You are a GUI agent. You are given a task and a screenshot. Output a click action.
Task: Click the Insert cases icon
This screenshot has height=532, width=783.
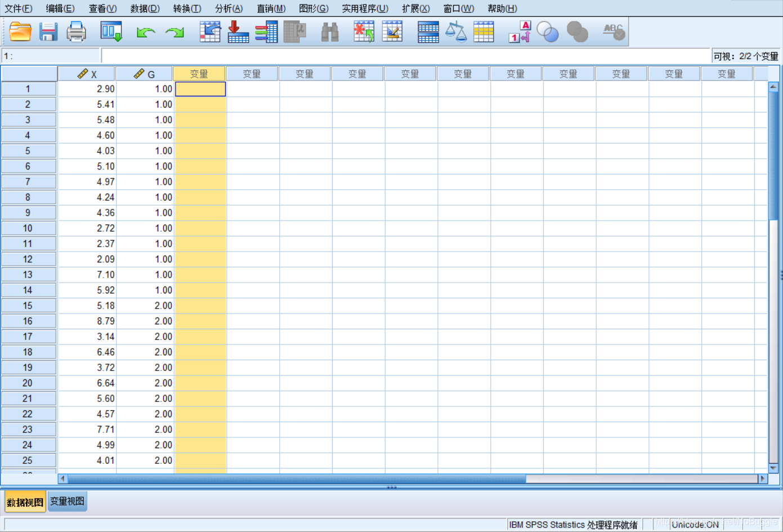pyautogui.click(x=364, y=32)
